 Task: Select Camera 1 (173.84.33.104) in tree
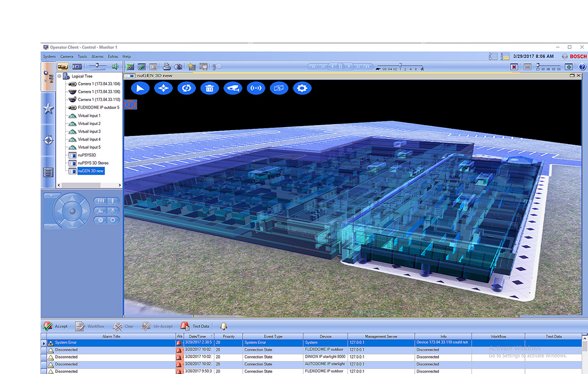tap(99, 84)
